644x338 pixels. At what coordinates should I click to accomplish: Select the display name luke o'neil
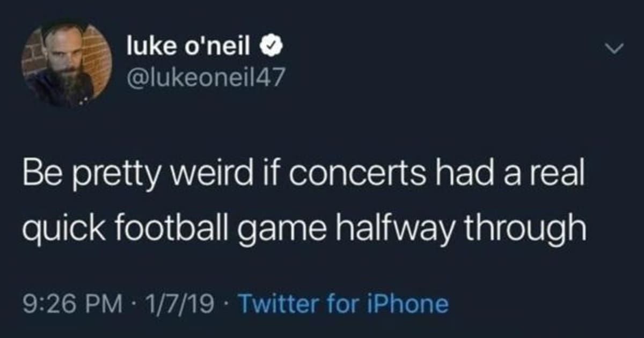pos(188,48)
